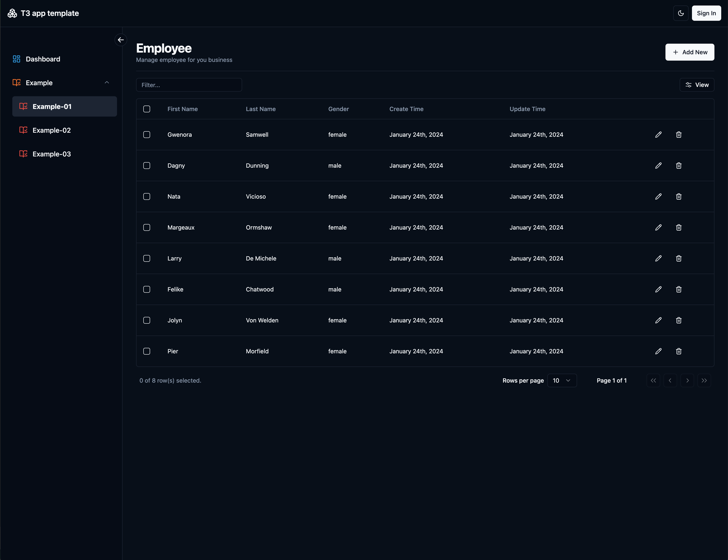Select the Nata Vicioso row checkbox
This screenshot has width=728, height=560.
(147, 197)
